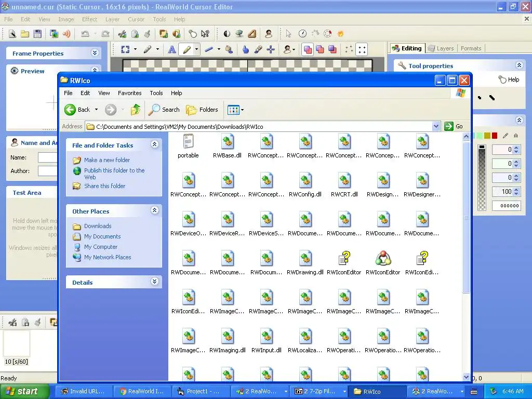Click Make a new folder link
Image resolution: width=532 pixels, height=399 pixels.
coord(107,160)
